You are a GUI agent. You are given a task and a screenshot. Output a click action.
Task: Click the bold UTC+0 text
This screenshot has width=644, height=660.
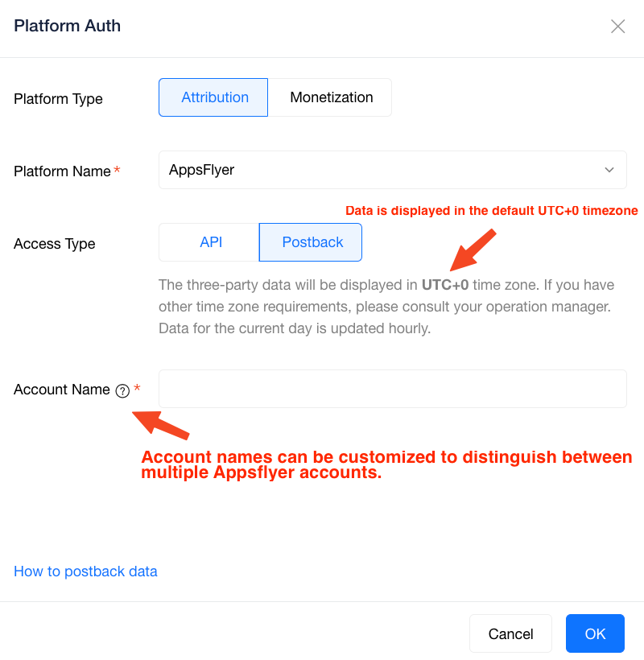pyautogui.click(x=444, y=285)
